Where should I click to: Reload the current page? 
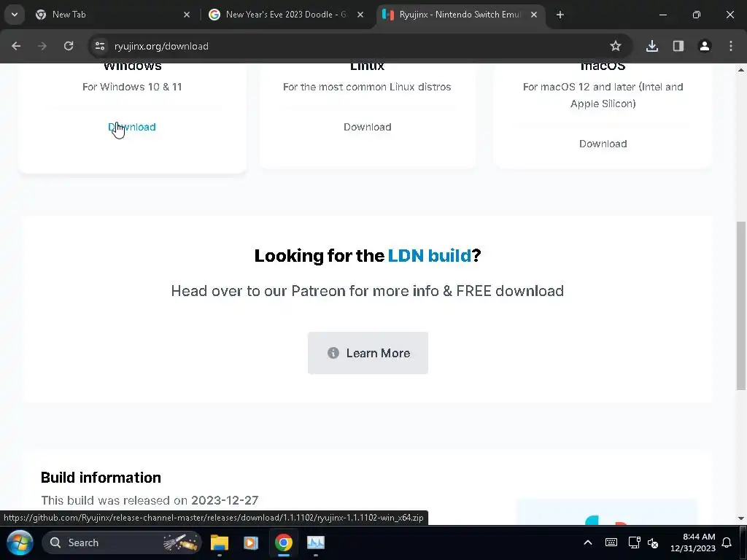pyautogui.click(x=69, y=46)
